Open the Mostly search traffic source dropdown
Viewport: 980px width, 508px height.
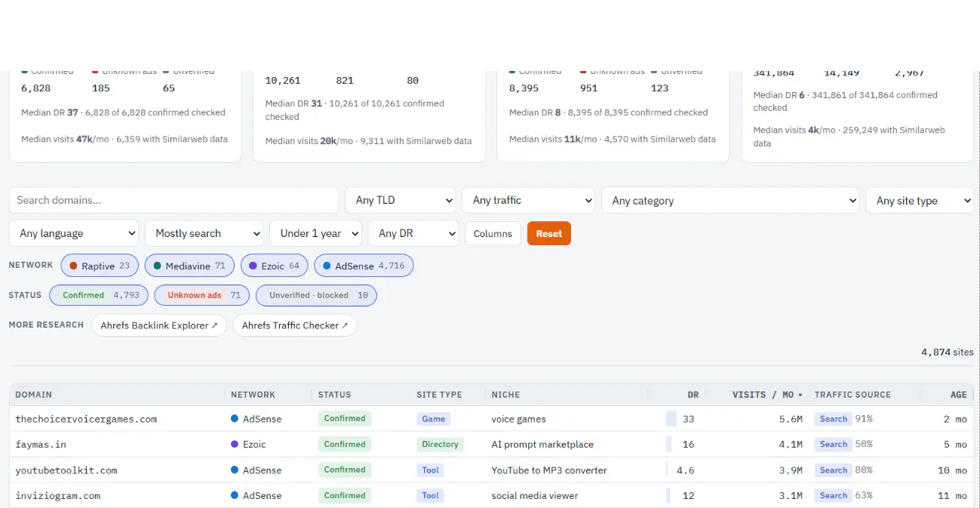[204, 233]
